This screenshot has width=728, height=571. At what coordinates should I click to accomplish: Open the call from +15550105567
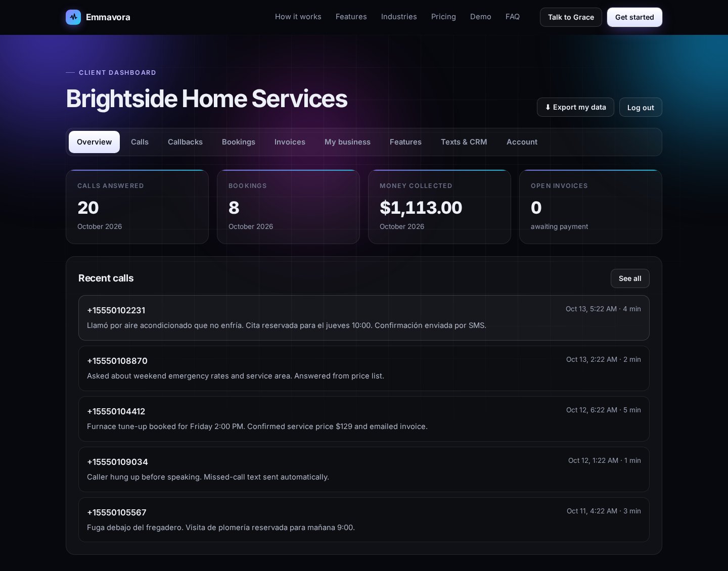click(364, 520)
